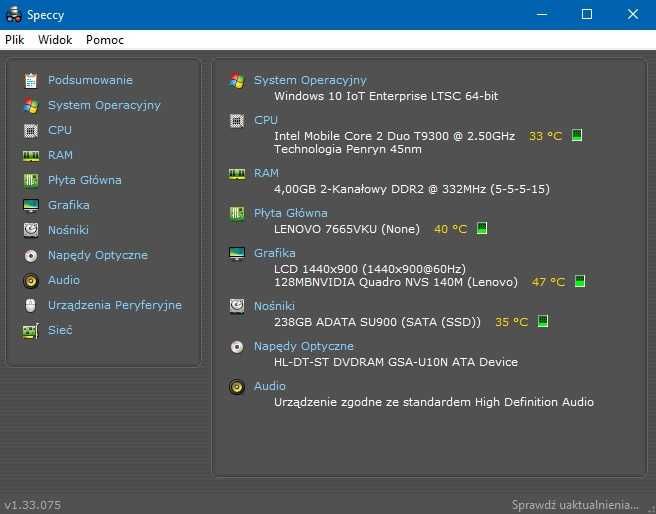Click the Podsumowanie clipboard icon in sidebar

tap(31, 81)
